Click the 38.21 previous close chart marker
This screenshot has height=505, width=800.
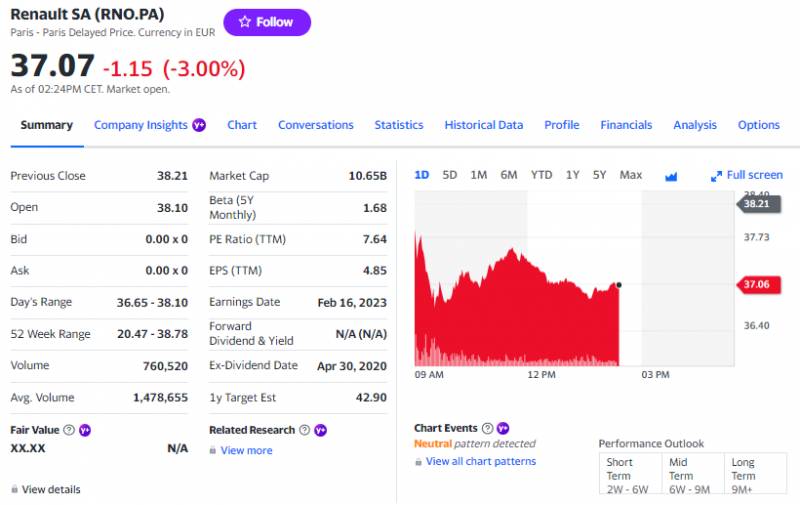(x=759, y=204)
